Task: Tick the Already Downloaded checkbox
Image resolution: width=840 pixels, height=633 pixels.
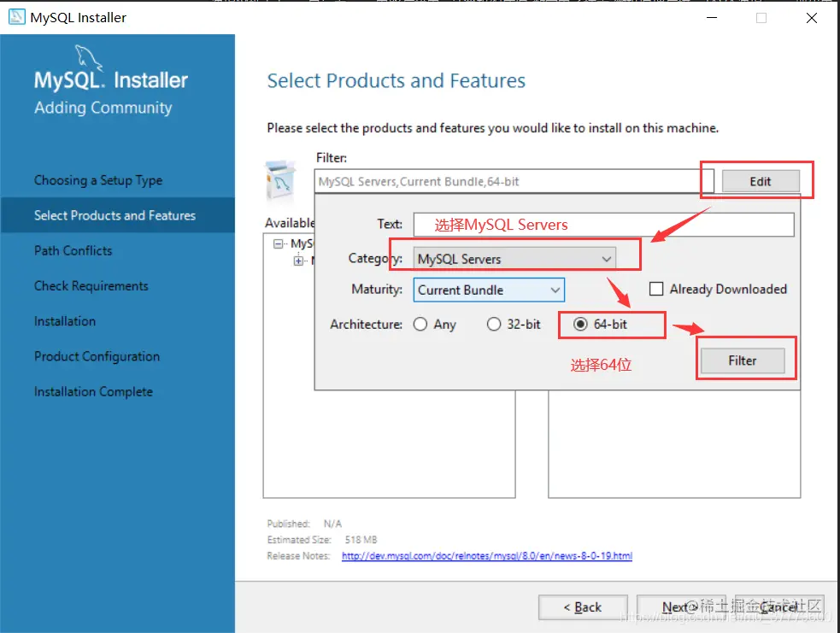Action: 655,289
